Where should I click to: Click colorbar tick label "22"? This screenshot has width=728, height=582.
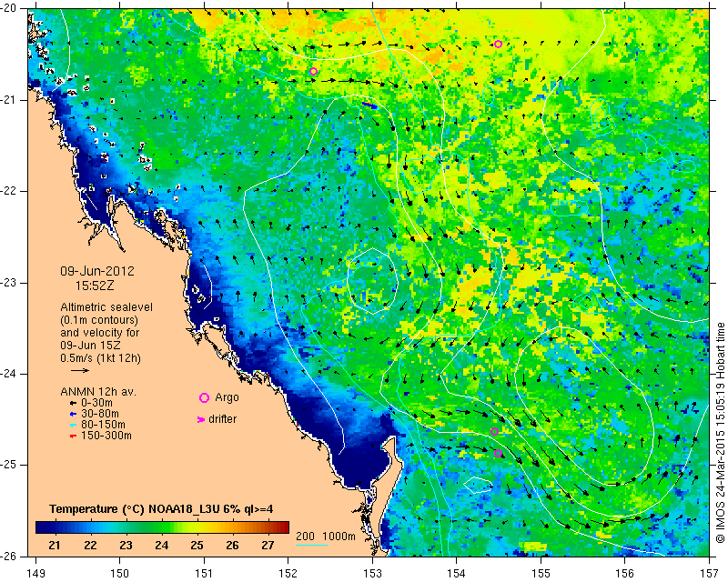(x=90, y=545)
